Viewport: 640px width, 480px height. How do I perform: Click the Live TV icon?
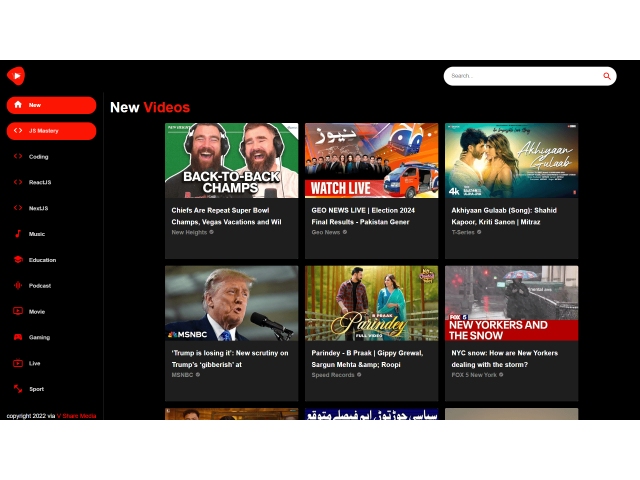(x=18, y=363)
